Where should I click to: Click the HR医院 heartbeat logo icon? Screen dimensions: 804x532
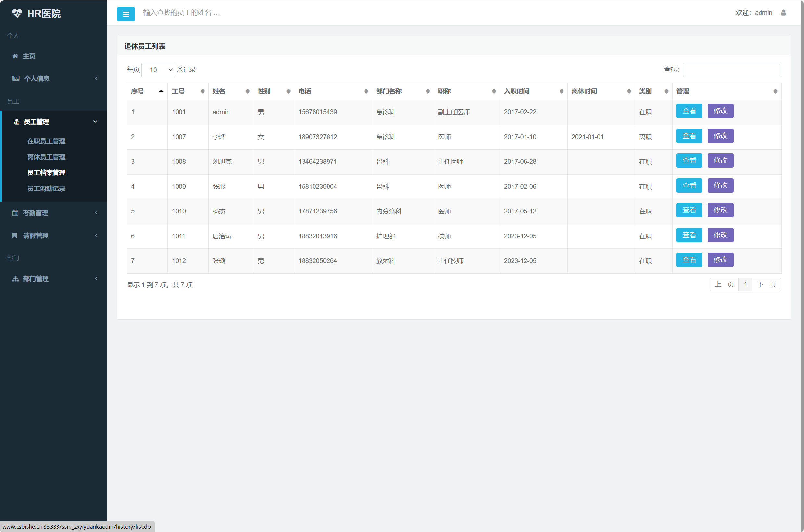tap(17, 13)
